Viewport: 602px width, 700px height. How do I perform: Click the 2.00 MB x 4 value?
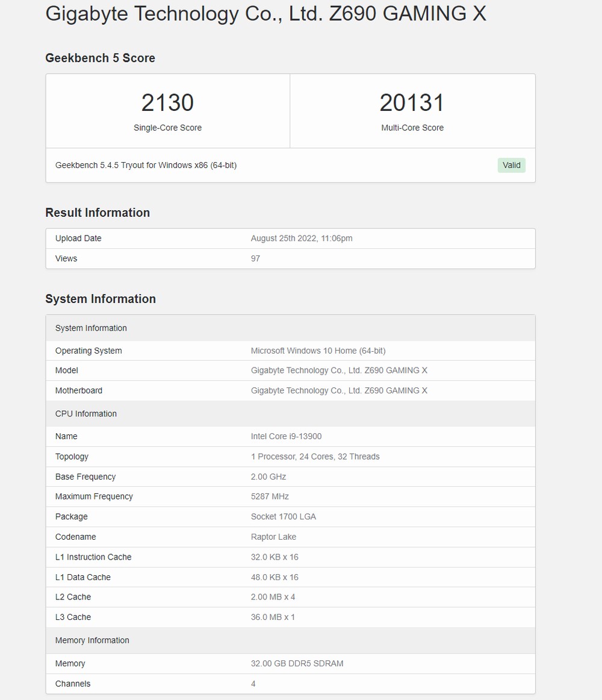tap(273, 597)
